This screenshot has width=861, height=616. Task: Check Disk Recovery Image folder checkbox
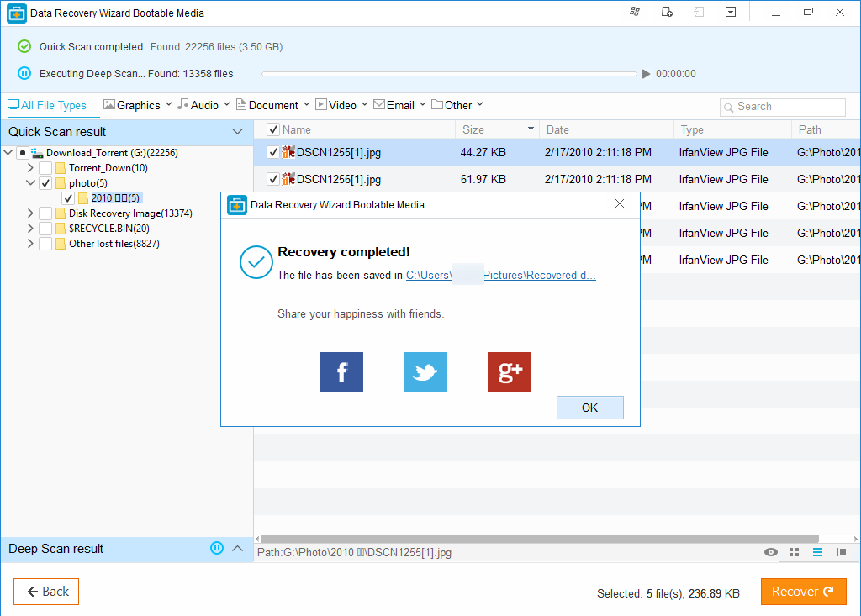point(45,213)
